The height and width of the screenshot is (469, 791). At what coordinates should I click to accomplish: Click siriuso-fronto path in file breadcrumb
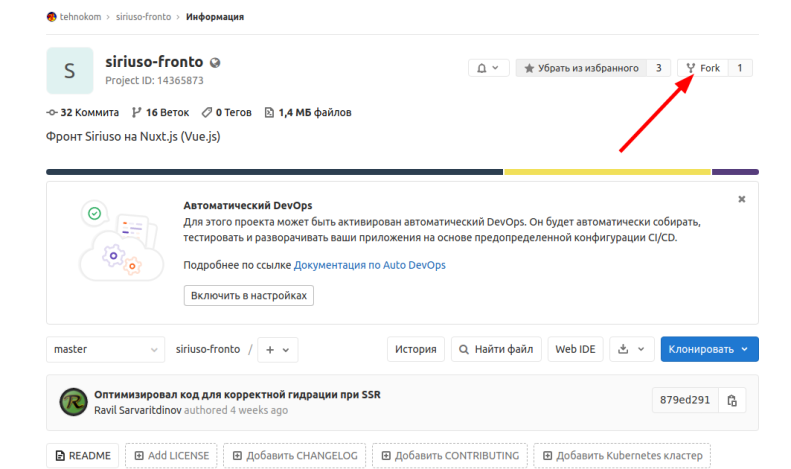pos(208,349)
